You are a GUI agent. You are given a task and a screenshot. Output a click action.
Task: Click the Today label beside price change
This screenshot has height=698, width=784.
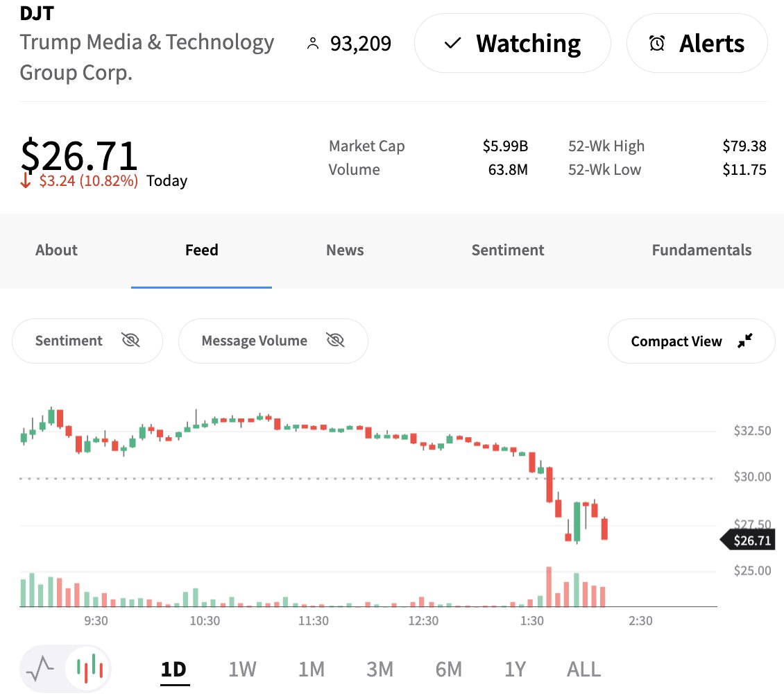[167, 180]
